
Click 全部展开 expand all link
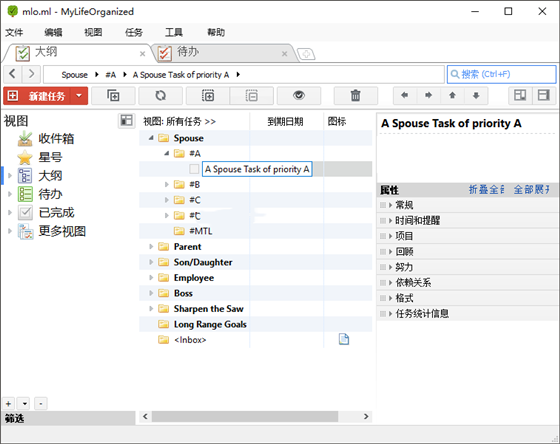pos(531,189)
